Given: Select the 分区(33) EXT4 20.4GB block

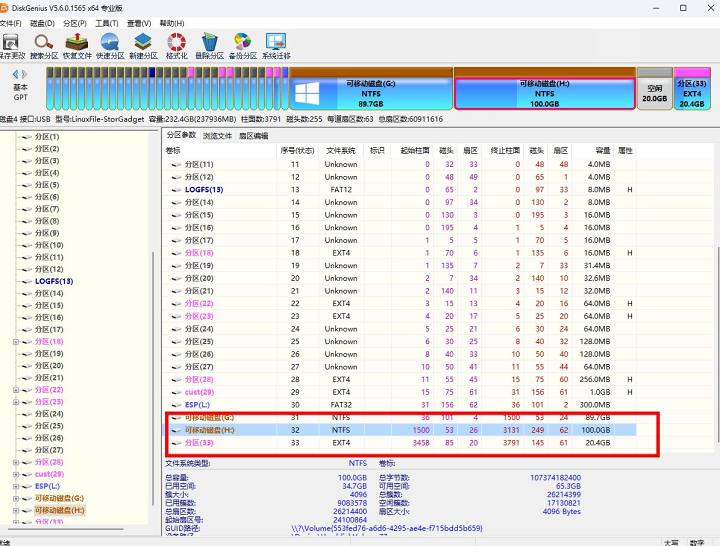Looking at the screenshot, I should pos(692,89).
